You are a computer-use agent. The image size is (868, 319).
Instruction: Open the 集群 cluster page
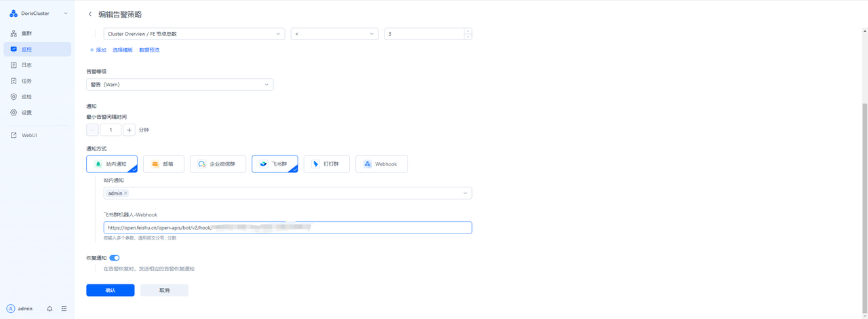(x=26, y=33)
